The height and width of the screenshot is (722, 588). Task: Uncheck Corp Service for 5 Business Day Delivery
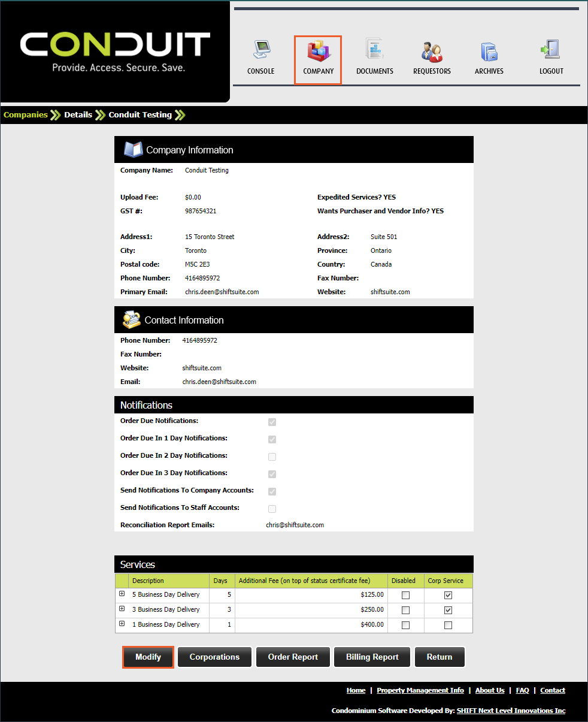point(448,596)
